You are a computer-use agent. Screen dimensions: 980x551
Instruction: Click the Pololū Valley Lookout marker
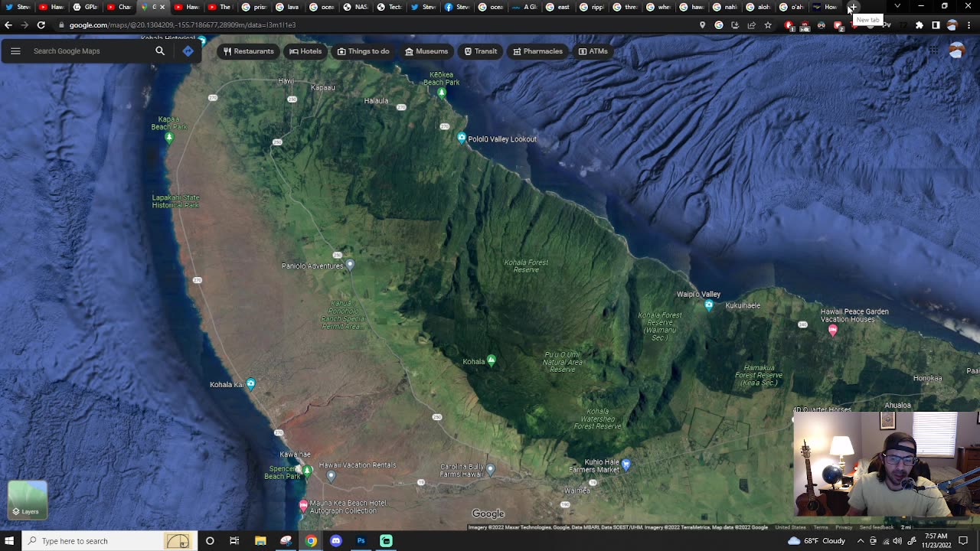[461, 138]
